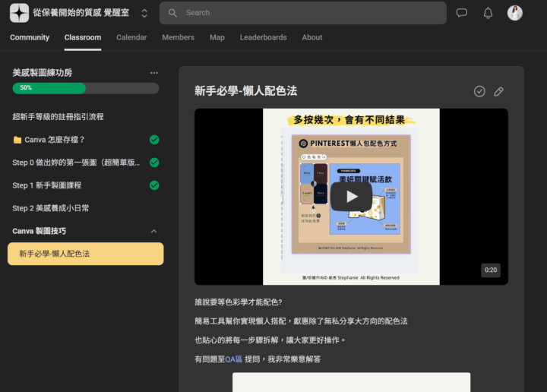This screenshot has height=392, width=547.
Task: Select the highlighted 新手必學-懶人配色法 lesson
Action: [85, 254]
